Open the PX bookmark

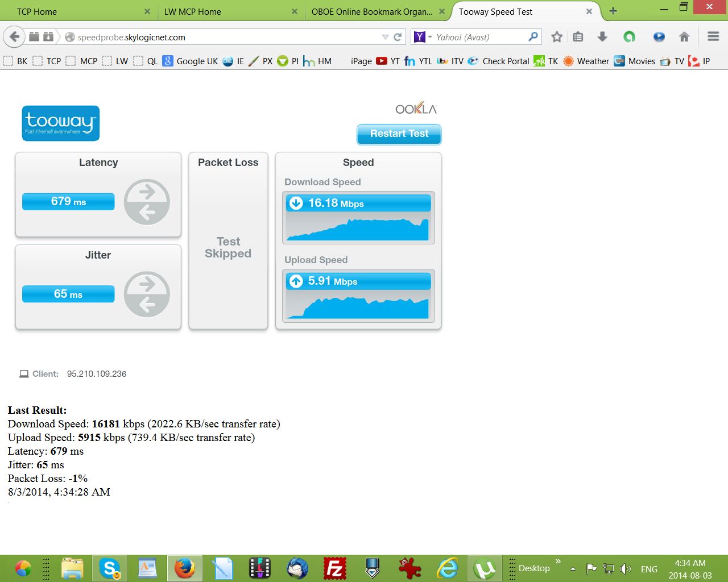pos(261,61)
